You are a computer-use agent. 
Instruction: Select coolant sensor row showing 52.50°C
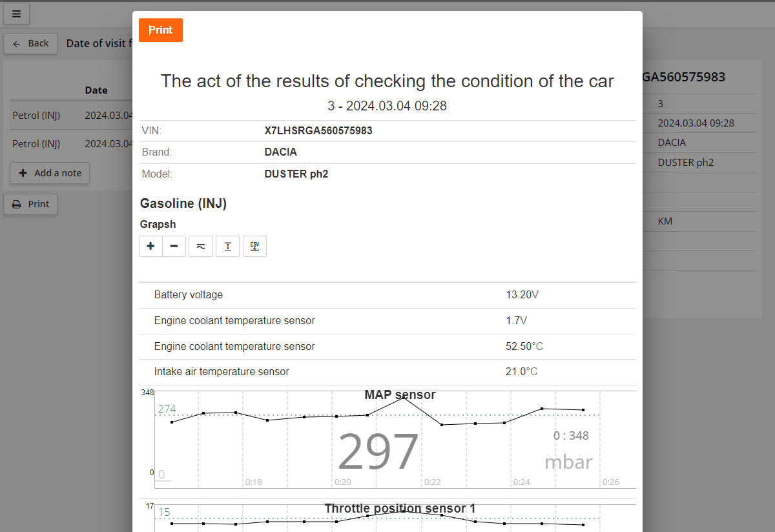387,347
